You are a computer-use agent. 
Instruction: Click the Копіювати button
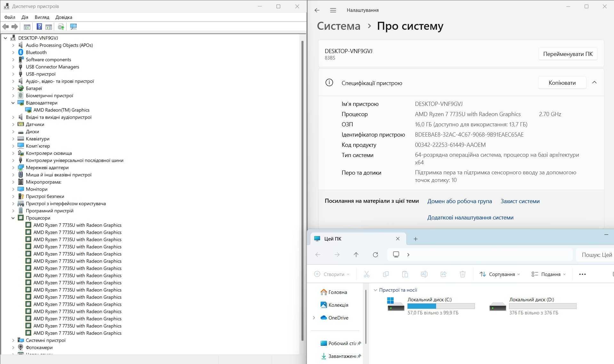click(x=562, y=83)
